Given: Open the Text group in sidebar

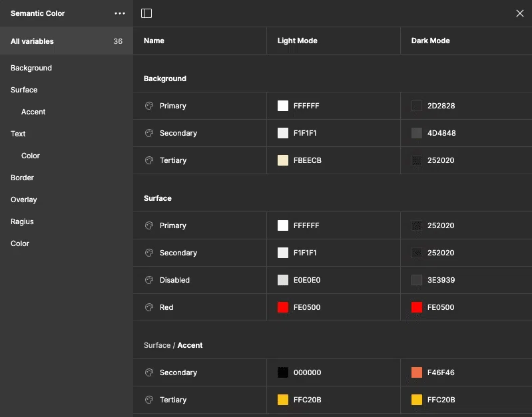Looking at the screenshot, I should point(18,134).
